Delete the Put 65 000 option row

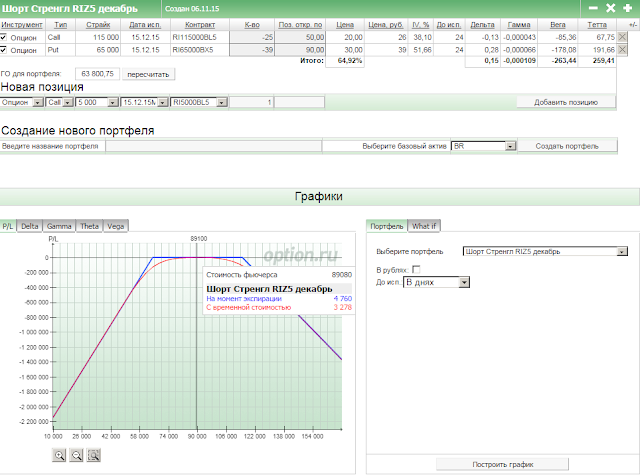click(622, 50)
